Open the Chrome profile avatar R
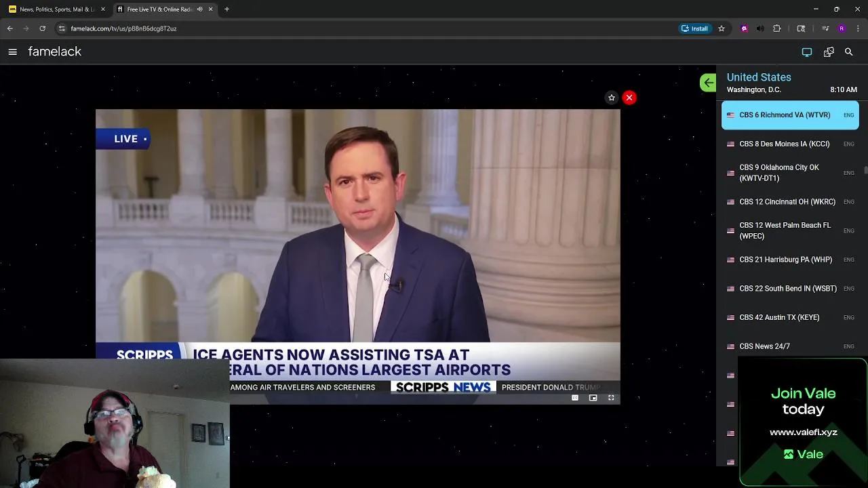 click(x=842, y=28)
